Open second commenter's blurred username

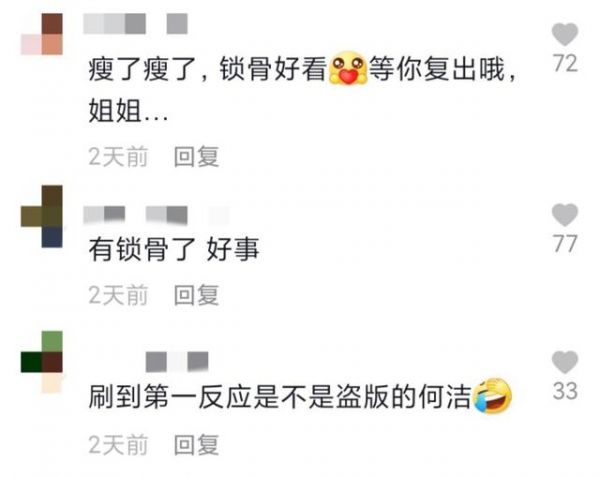coord(157,215)
